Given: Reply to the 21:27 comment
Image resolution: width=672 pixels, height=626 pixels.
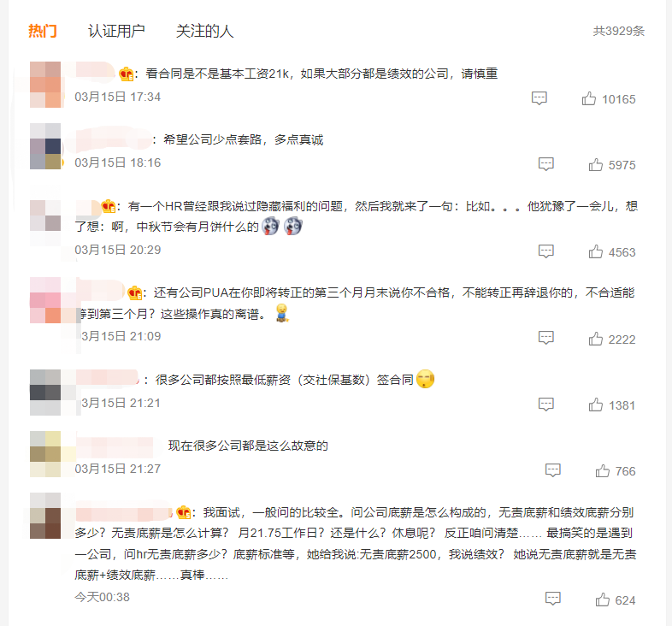Looking at the screenshot, I should click(x=553, y=470).
